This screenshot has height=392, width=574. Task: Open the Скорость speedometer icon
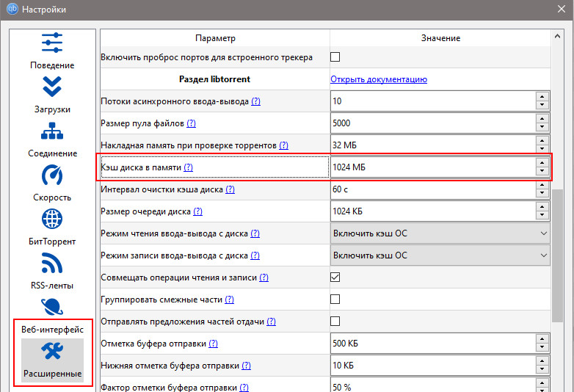52,175
